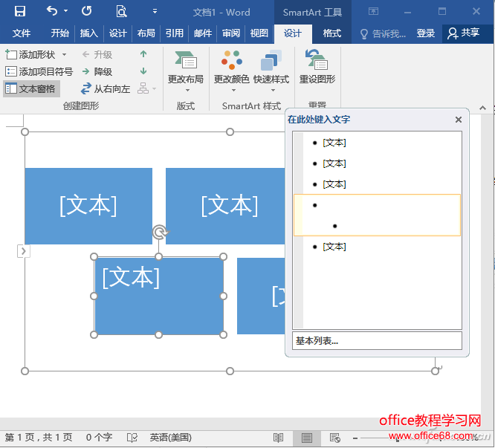The width and height of the screenshot is (495, 448).
Task: Click the Print Preview icon
Action: (x=121, y=11)
